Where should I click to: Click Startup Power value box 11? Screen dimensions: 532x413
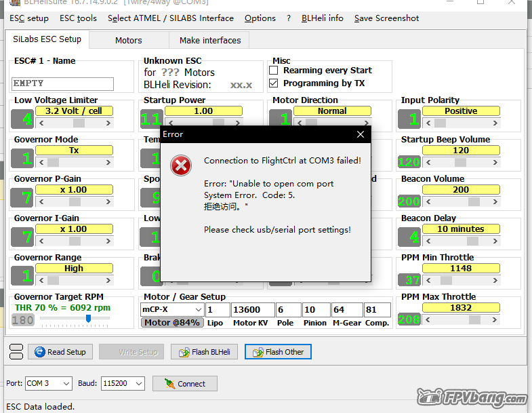tap(151, 119)
